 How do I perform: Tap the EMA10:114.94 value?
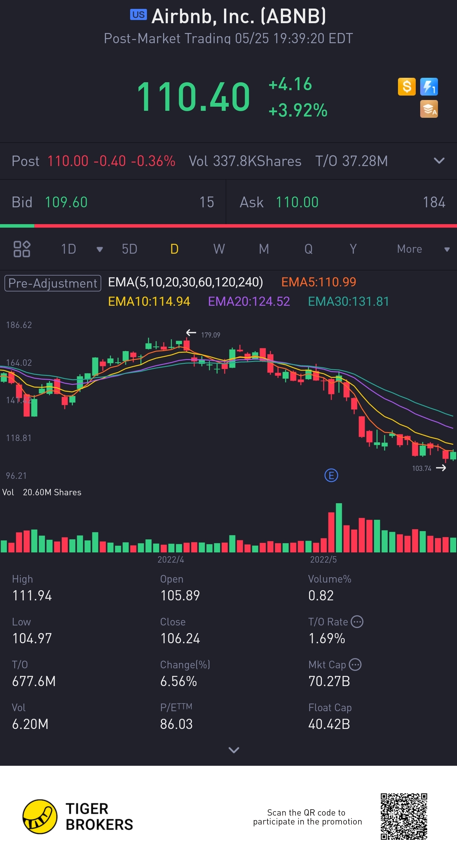[149, 301]
